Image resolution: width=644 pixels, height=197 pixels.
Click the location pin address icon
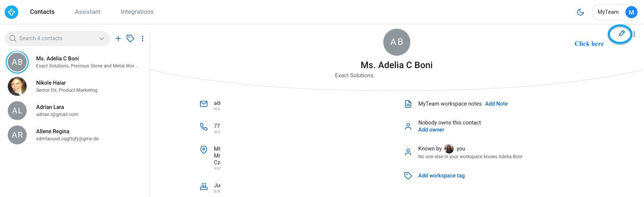coord(204,150)
